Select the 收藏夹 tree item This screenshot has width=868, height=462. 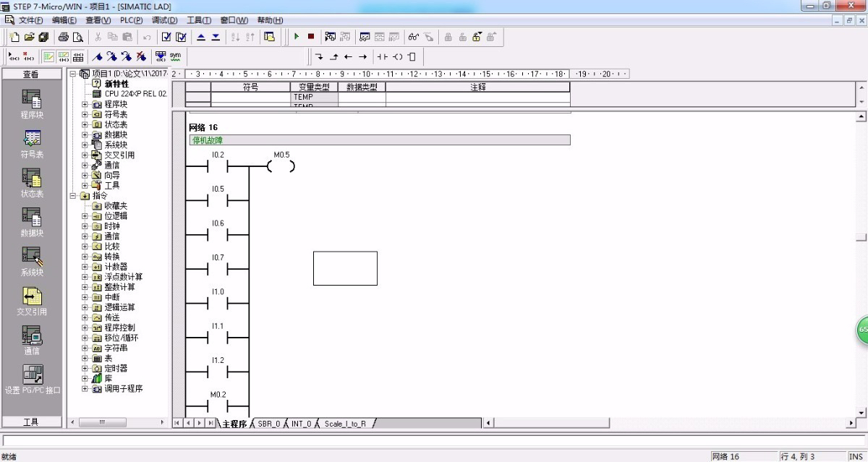point(116,206)
